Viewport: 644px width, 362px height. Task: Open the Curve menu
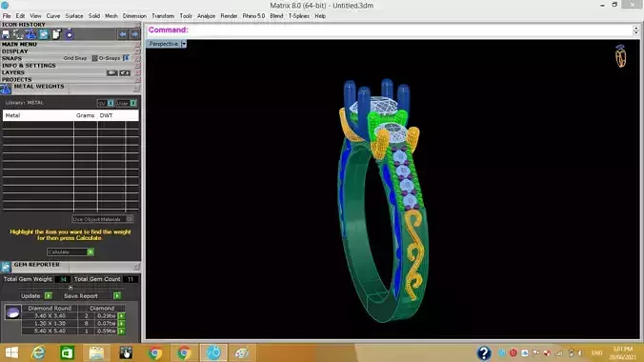click(53, 16)
